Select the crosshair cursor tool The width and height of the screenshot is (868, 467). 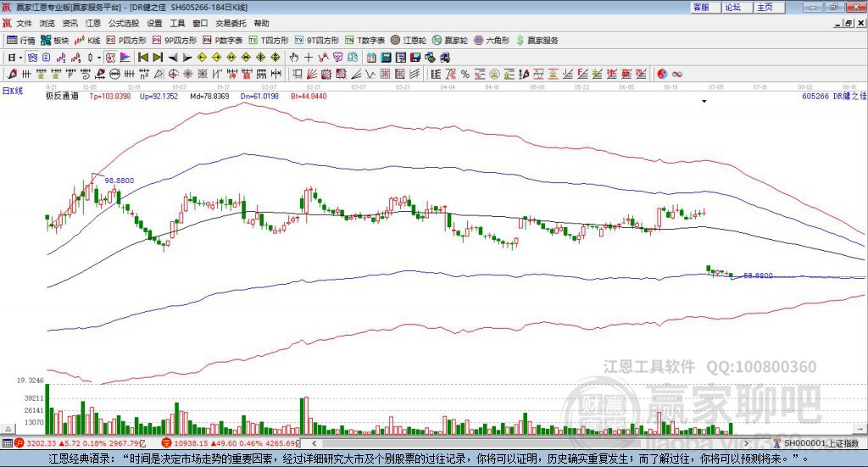pos(309,58)
